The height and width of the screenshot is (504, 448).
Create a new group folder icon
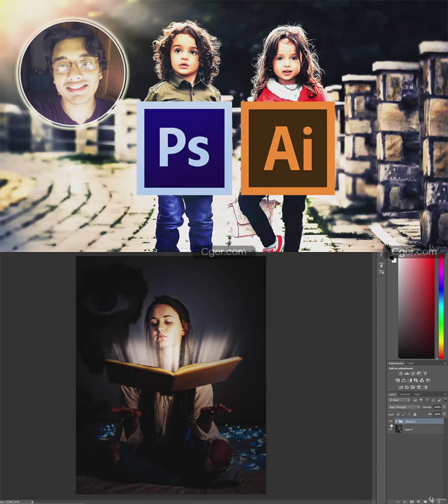425,501
